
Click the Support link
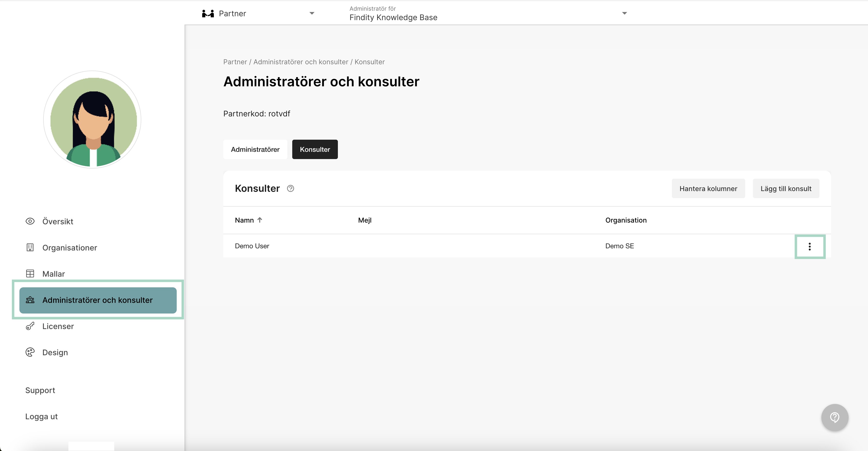(x=40, y=390)
